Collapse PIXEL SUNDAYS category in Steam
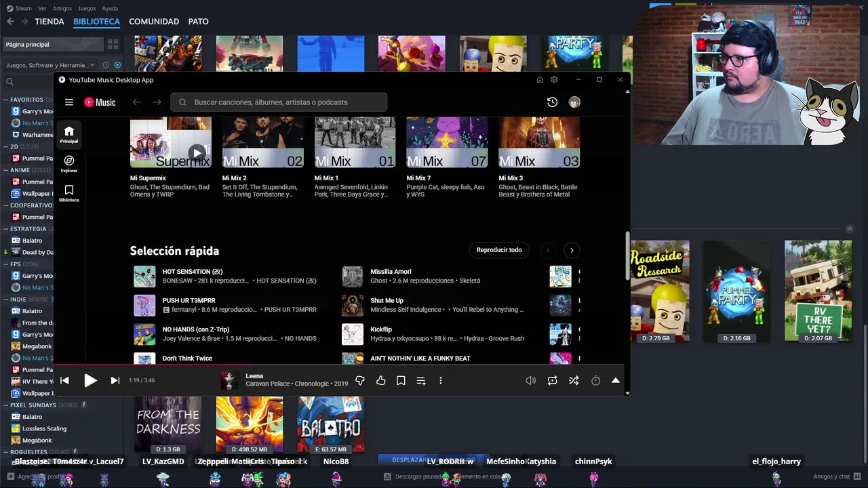 click(x=6, y=405)
